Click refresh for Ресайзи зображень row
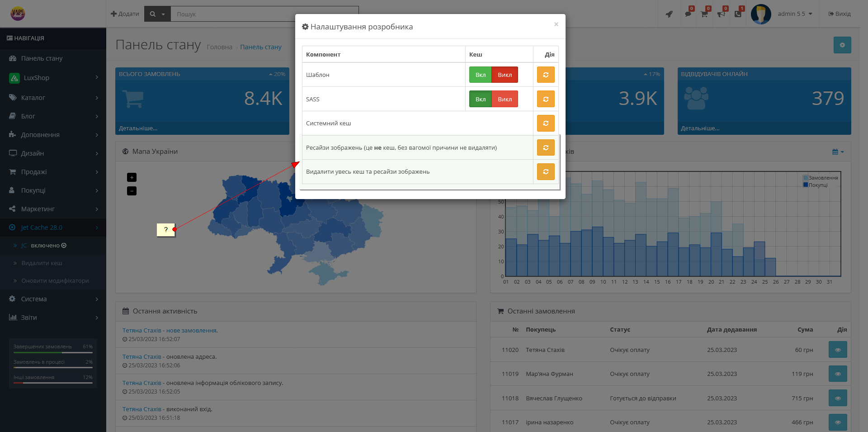Viewport: 868px width, 432px height. [546, 147]
